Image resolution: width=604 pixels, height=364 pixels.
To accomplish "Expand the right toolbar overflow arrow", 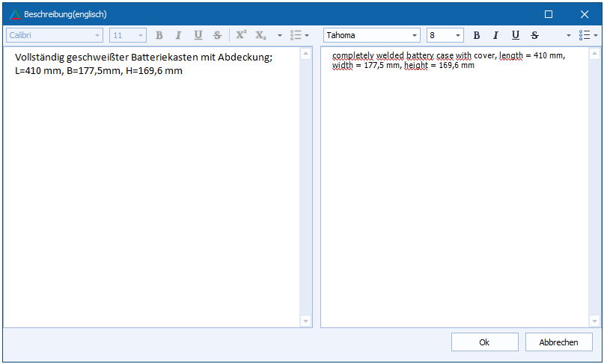I will [568, 35].
